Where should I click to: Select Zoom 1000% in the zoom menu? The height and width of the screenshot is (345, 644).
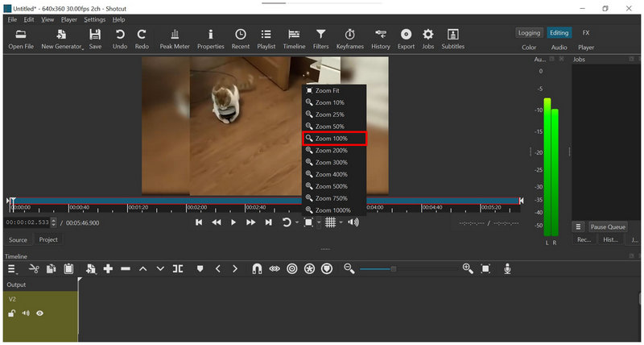coord(334,210)
